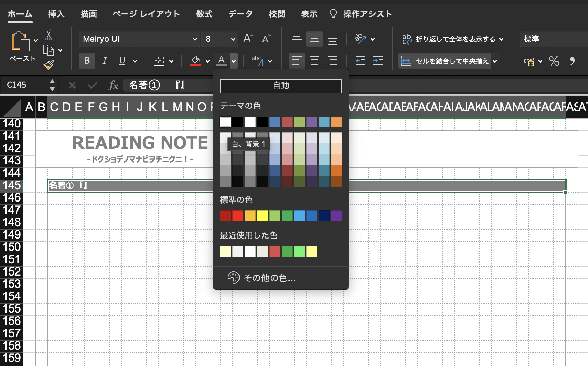Click the decrease font size icon
This screenshot has width=588, height=366.
(x=266, y=39)
